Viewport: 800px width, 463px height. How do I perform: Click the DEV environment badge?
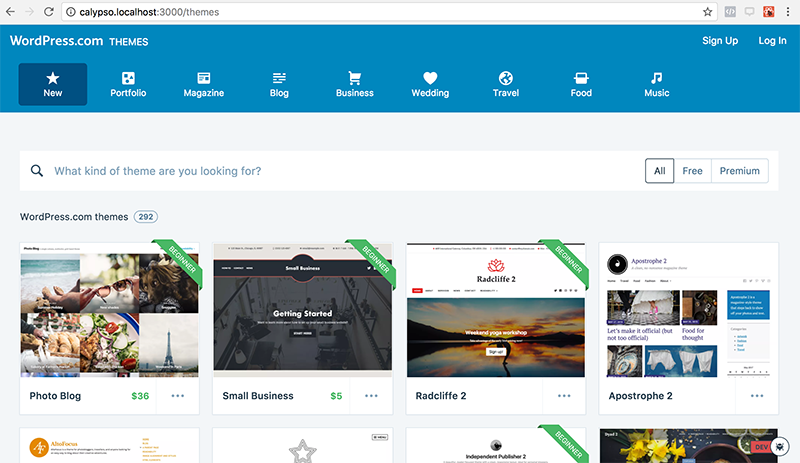pyautogui.click(x=761, y=447)
